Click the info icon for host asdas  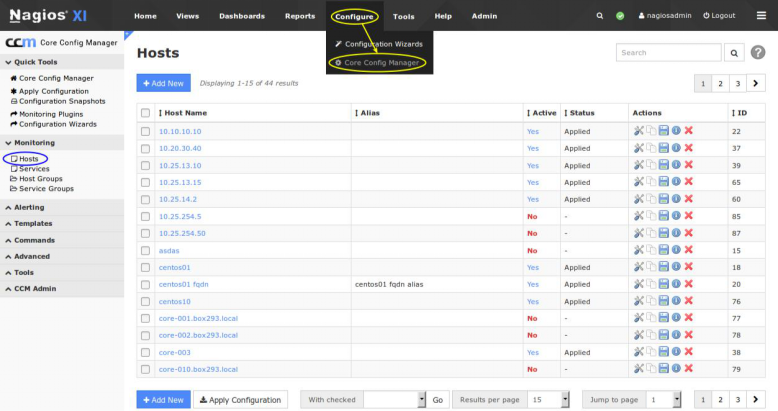coord(676,250)
